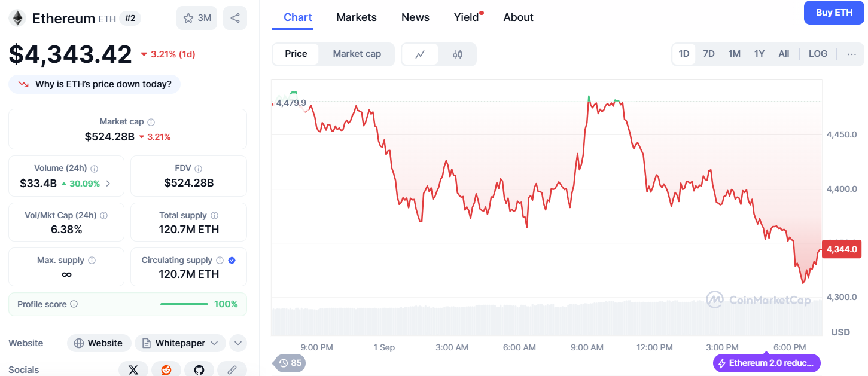Open 'Why is ETH's price down today?' link
Screen dimensions: 868x376
94,84
